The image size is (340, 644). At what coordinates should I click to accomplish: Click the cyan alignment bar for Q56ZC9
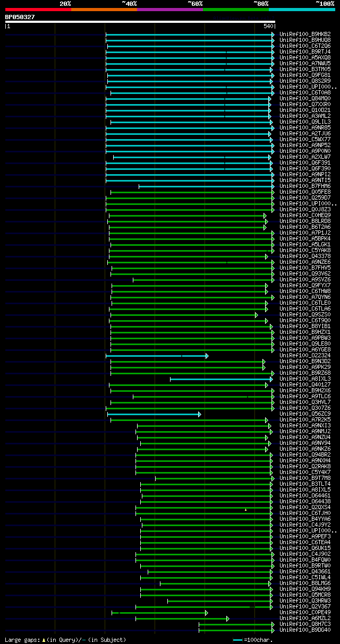pyautogui.click(x=154, y=414)
